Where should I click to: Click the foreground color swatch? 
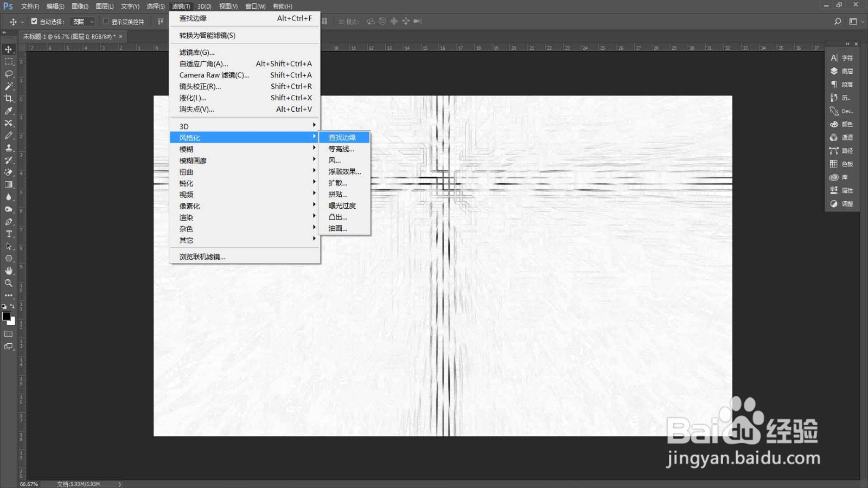[5, 316]
